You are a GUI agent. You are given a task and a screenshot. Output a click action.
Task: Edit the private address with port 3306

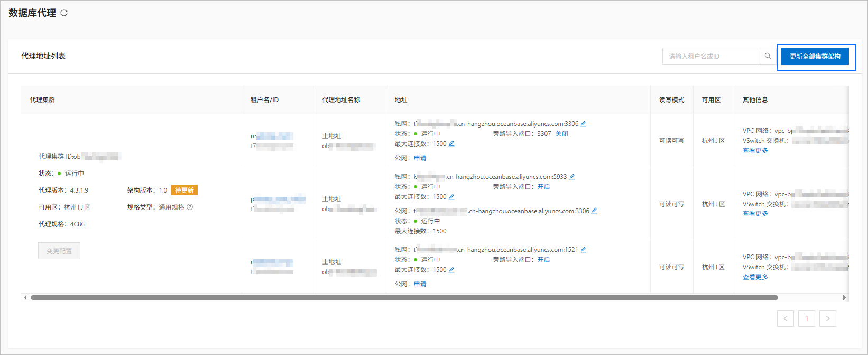click(583, 124)
